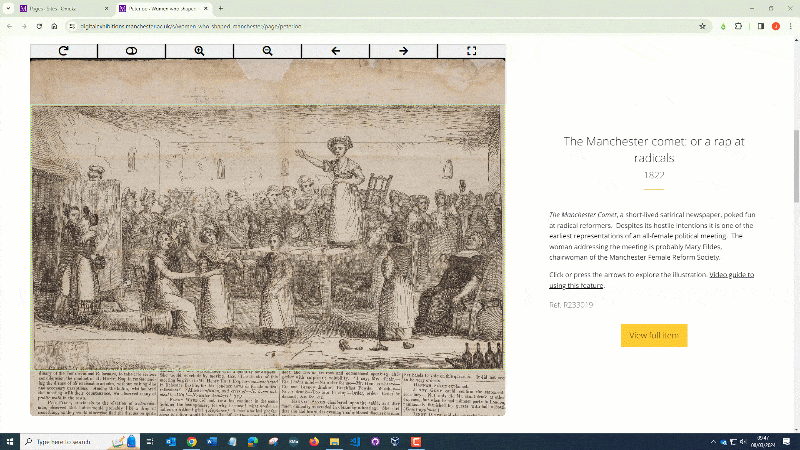Click the taskbar clock and date

pyautogui.click(x=763, y=442)
